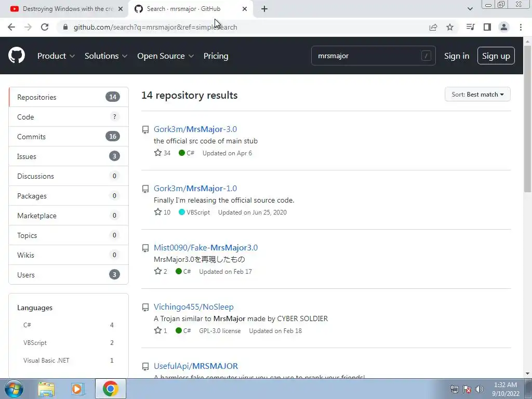
Task: Select Users filter
Action: [x=69, y=274]
